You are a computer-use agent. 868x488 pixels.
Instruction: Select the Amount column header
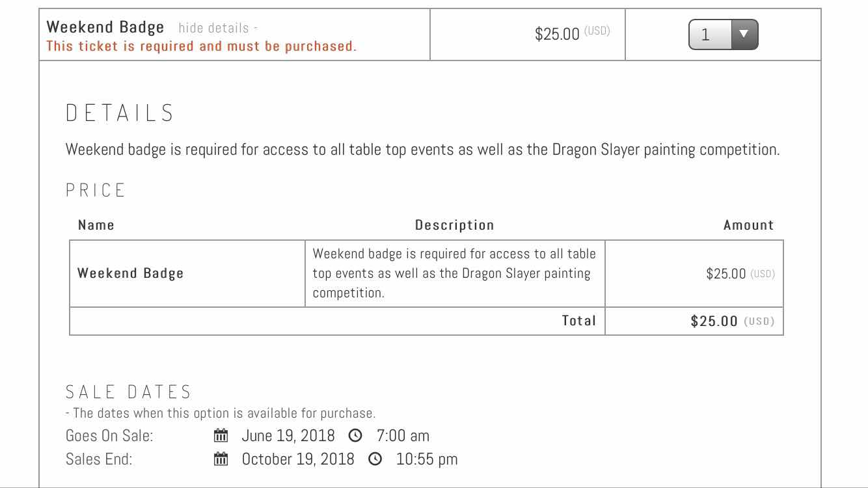pyautogui.click(x=748, y=225)
